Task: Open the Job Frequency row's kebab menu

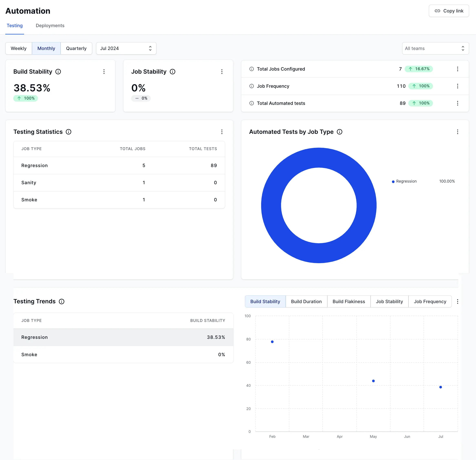Action: pos(457,86)
